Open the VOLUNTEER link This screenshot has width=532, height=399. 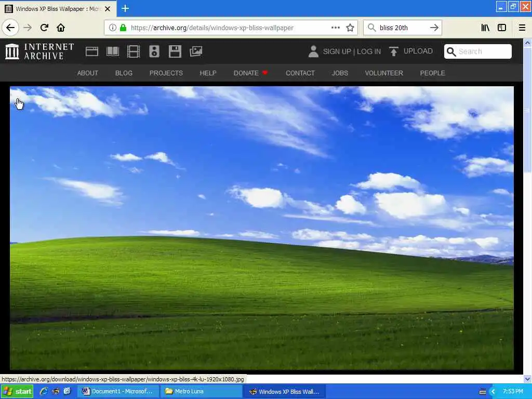[384, 73]
